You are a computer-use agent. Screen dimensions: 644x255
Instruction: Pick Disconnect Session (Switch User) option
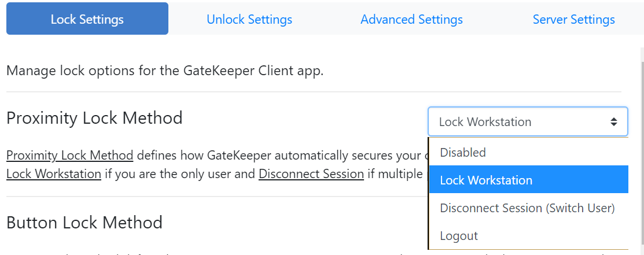point(527,208)
